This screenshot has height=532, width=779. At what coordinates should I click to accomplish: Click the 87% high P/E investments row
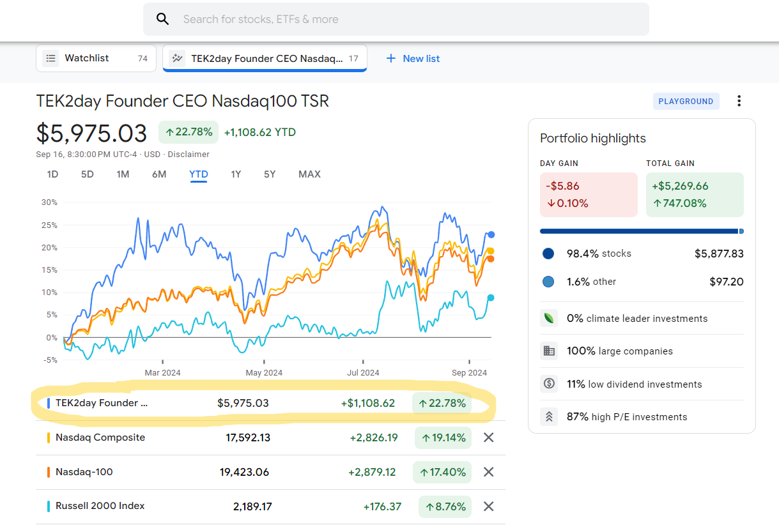642,416
